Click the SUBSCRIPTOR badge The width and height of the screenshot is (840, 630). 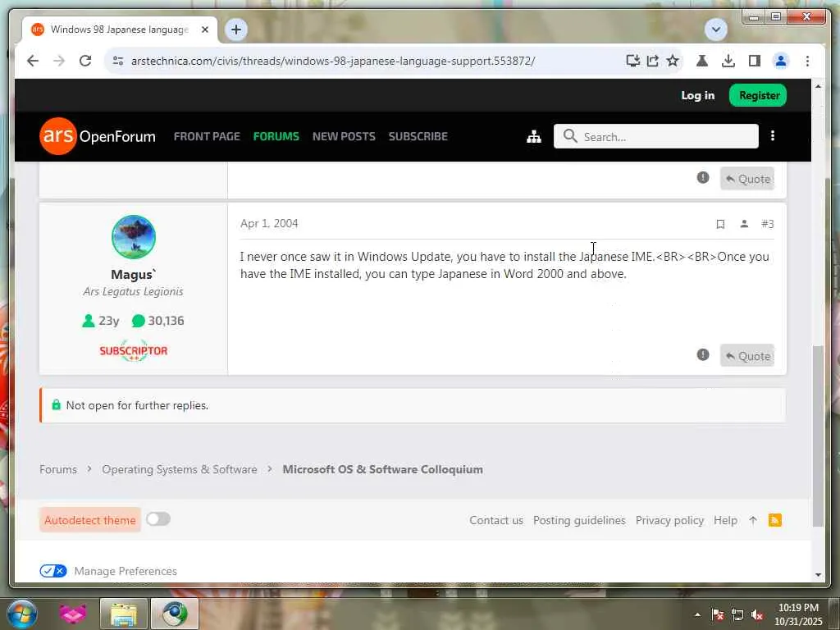tap(134, 351)
